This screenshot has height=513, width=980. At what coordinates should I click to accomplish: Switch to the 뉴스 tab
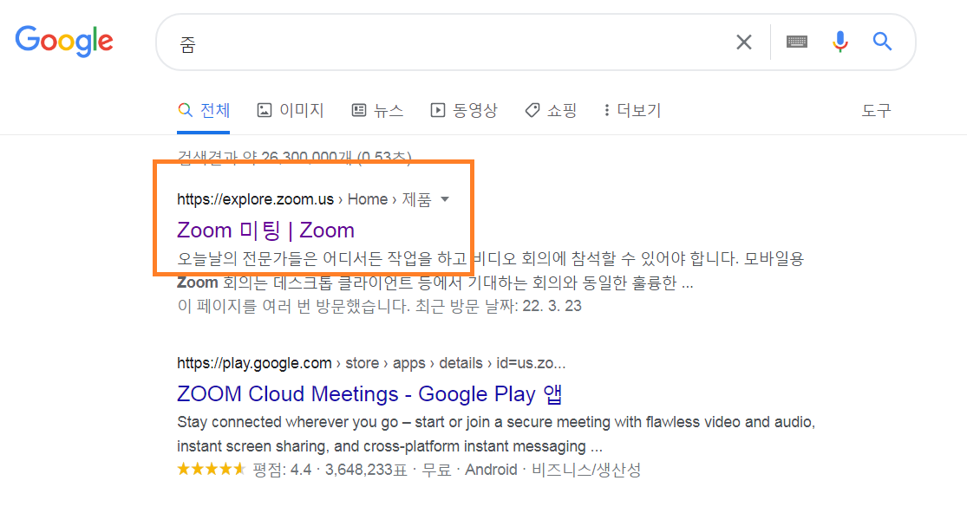(377, 111)
